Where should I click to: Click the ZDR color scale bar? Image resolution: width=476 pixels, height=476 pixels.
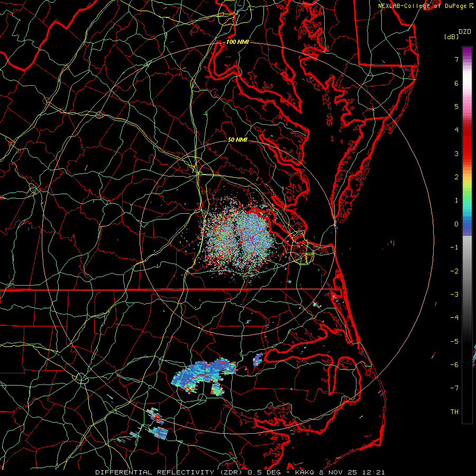pyautogui.click(x=467, y=235)
